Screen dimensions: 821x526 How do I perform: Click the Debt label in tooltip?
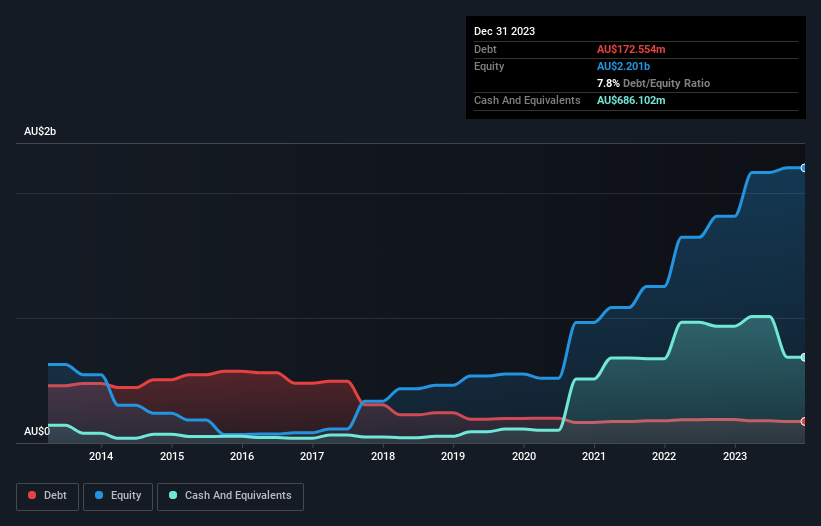(x=485, y=49)
